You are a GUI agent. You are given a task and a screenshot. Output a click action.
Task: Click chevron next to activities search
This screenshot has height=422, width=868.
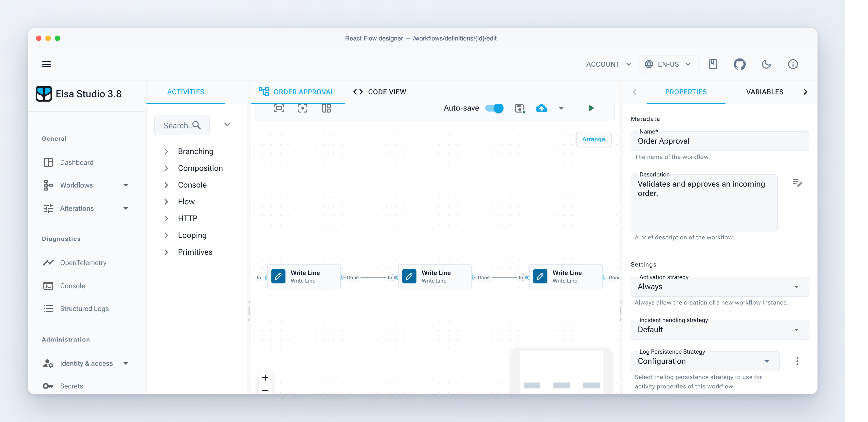click(227, 124)
